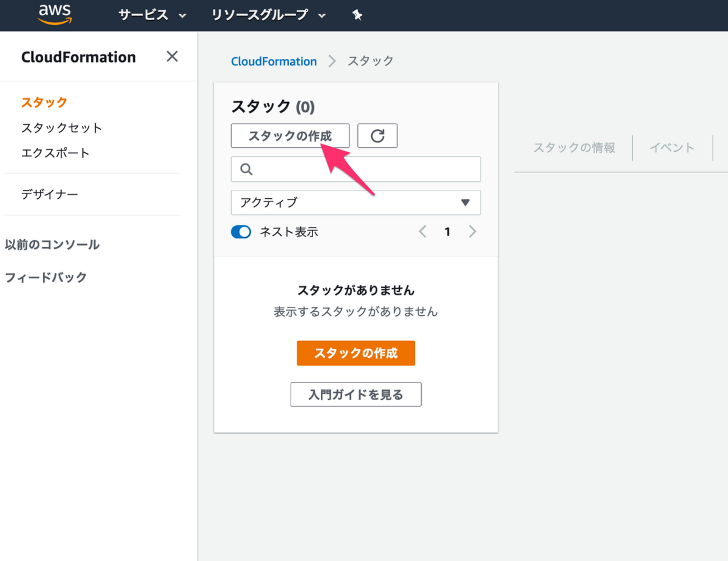Select スタック in the sidebar

pos(44,102)
